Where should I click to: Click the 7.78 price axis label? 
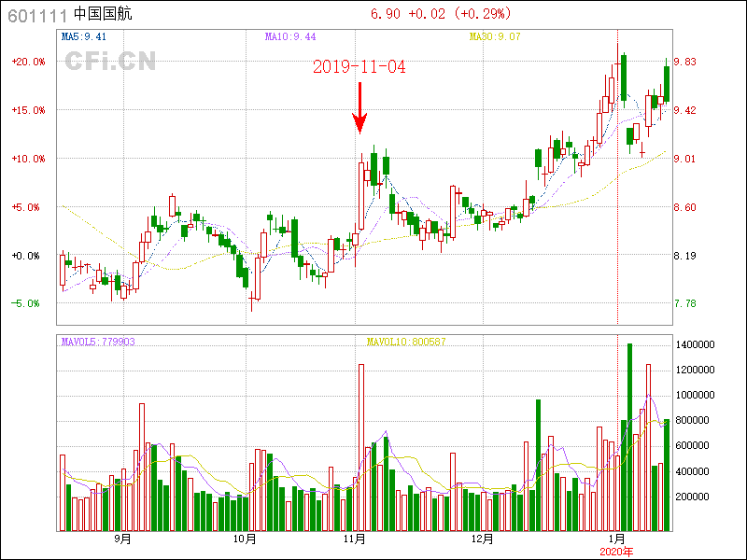pos(684,303)
